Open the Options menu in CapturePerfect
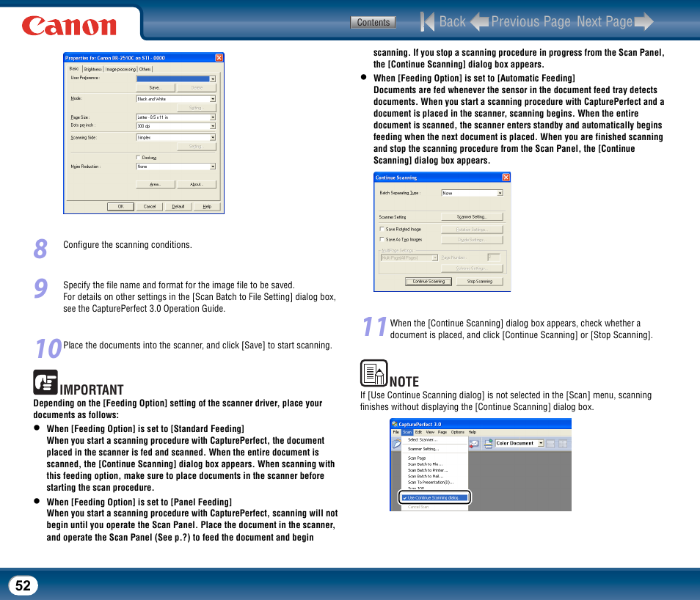Viewport: 700px width, 600px height. tap(458, 432)
